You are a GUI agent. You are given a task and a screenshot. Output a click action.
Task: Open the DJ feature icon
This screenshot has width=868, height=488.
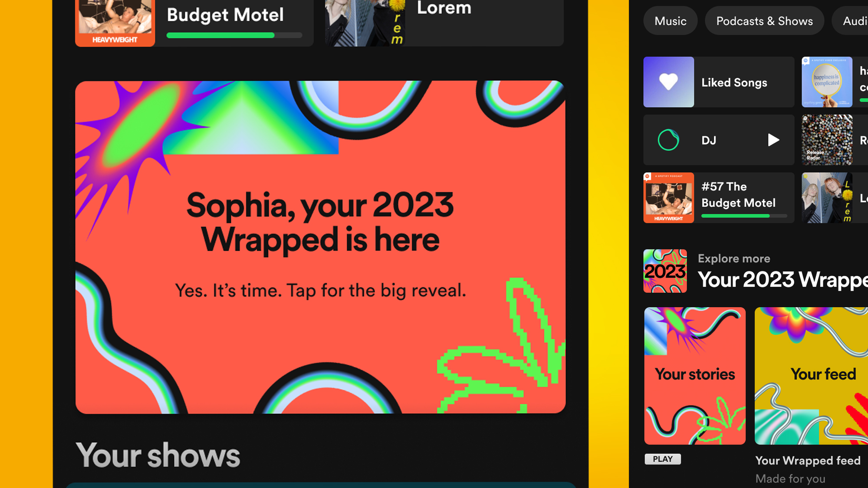(x=667, y=140)
